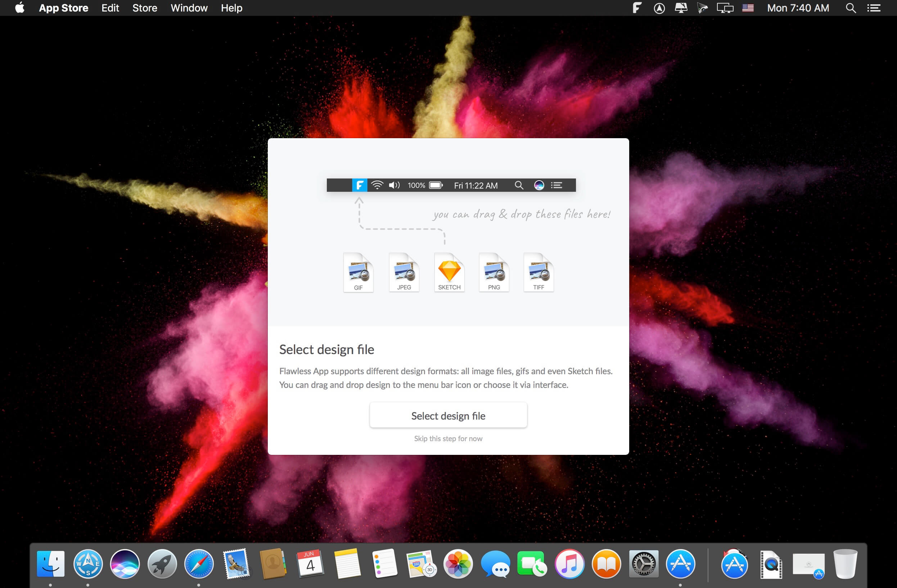Image resolution: width=897 pixels, height=588 pixels.
Task: Open the Apple menu
Action: tap(19, 8)
